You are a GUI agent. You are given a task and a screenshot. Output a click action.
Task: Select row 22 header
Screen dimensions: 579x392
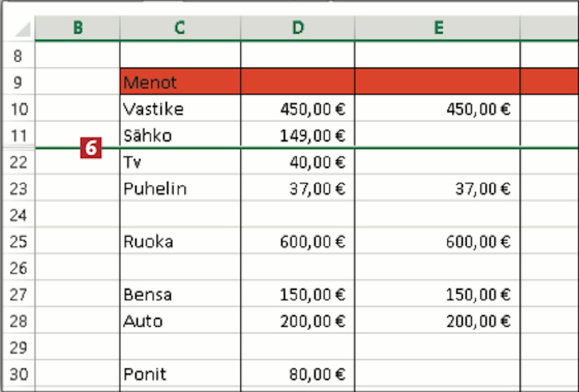[x=18, y=162]
